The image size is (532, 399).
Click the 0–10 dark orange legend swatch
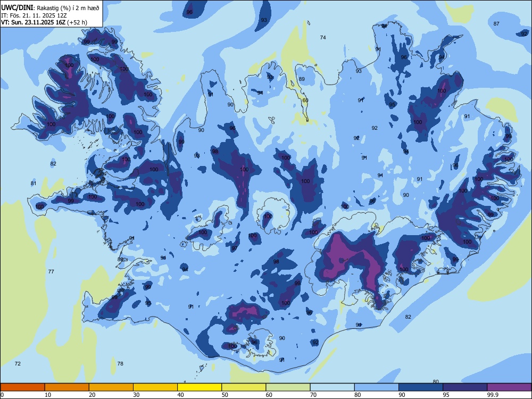click(22, 387)
